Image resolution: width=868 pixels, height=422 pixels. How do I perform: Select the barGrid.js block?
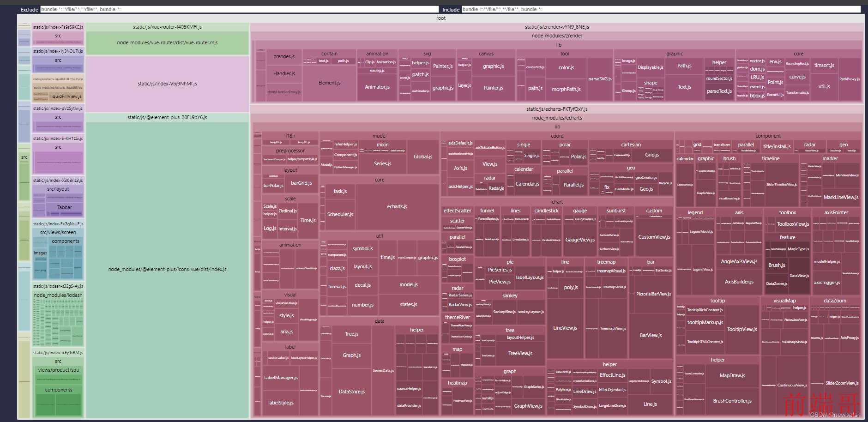(301, 183)
